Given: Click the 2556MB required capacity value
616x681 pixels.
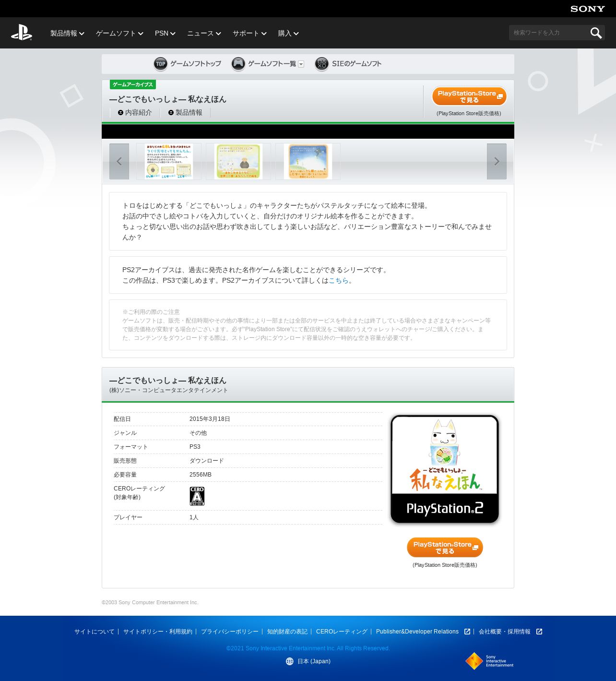Looking at the screenshot, I should pos(201,475).
